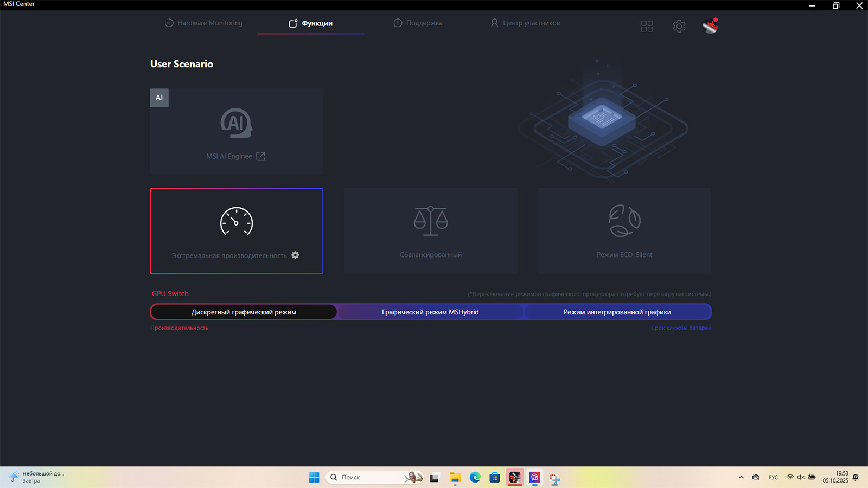Open the Поддержка tab

pyautogui.click(x=418, y=23)
